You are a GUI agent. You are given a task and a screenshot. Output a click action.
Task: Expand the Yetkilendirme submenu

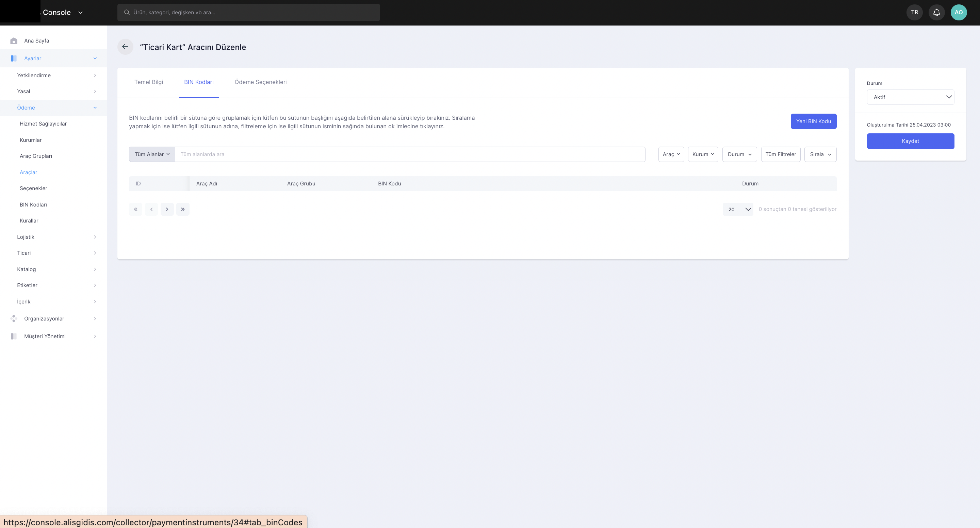[95, 75]
